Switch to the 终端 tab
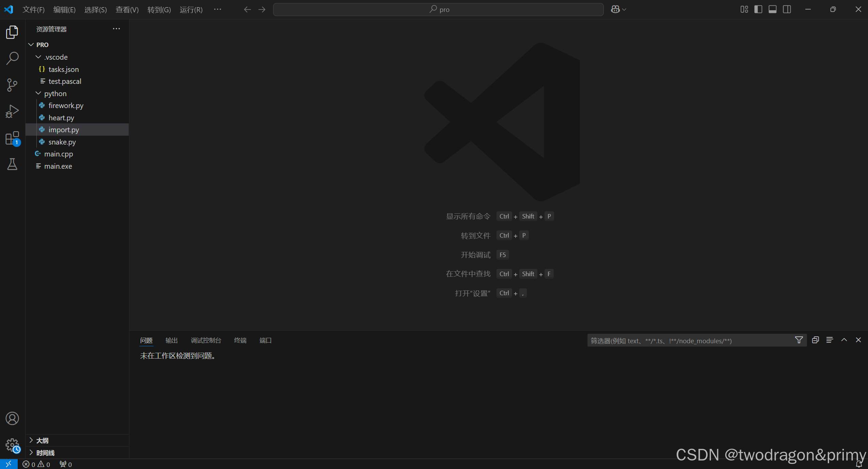The width and height of the screenshot is (868, 469). [240, 340]
